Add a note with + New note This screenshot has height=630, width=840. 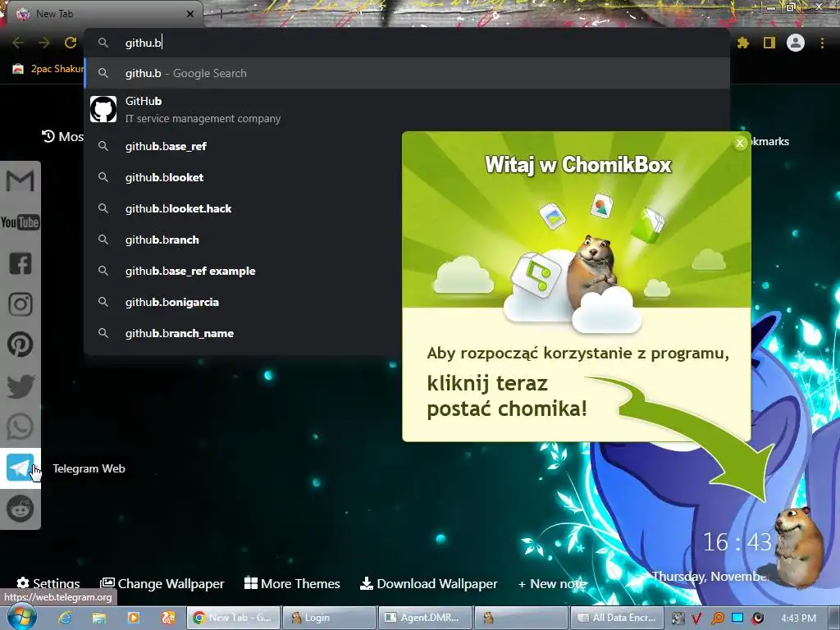click(552, 583)
